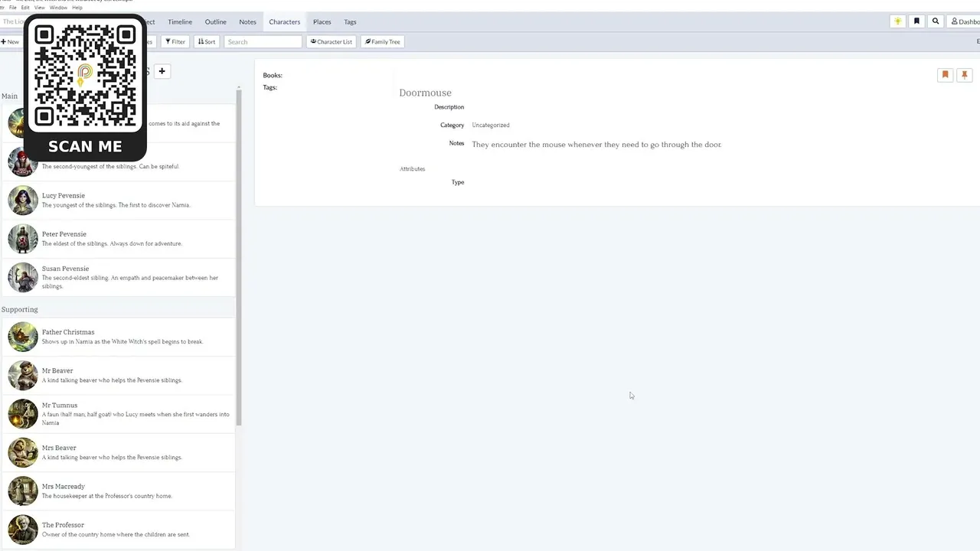Select Mr Tumnus's avatar
The width and height of the screenshot is (980, 551).
pyautogui.click(x=23, y=414)
